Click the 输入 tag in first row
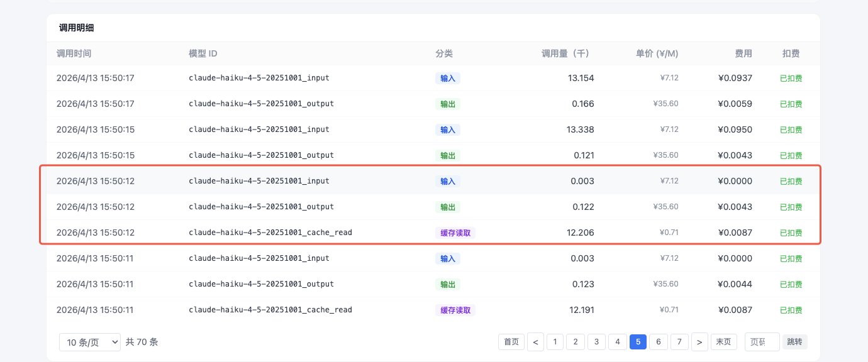Viewport: 868px width, 362px height. [x=447, y=79]
